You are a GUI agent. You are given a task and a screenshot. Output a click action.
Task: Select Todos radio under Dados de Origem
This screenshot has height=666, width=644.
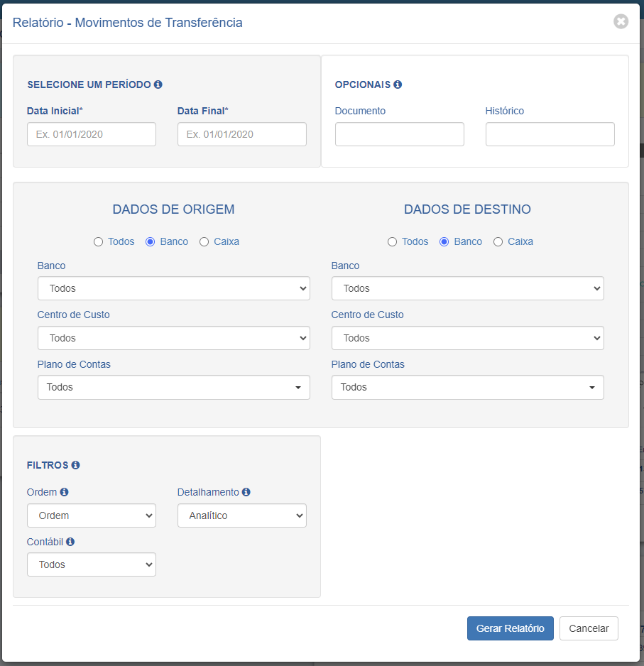tap(98, 241)
